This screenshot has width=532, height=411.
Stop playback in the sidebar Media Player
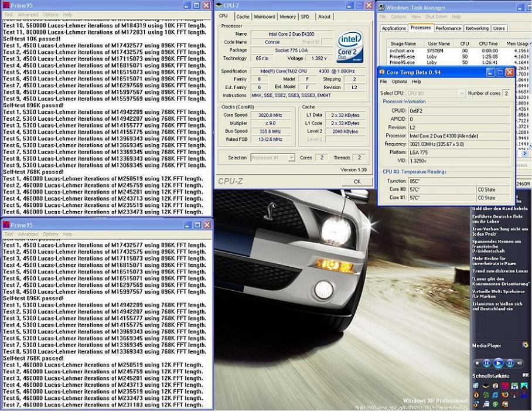tap(478, 363)
